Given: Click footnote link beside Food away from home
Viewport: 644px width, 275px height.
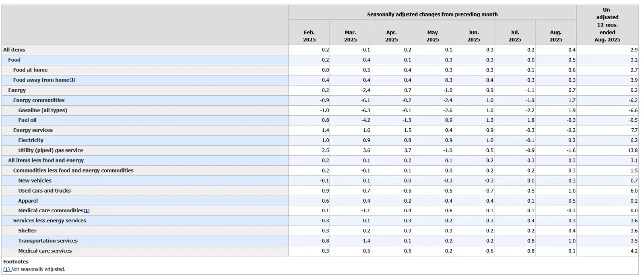Looking at the screenshot, I should (72, 80).
